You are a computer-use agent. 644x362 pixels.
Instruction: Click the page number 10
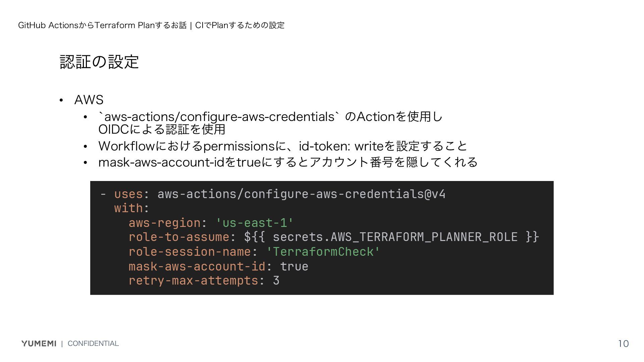[x=624, y=344]
